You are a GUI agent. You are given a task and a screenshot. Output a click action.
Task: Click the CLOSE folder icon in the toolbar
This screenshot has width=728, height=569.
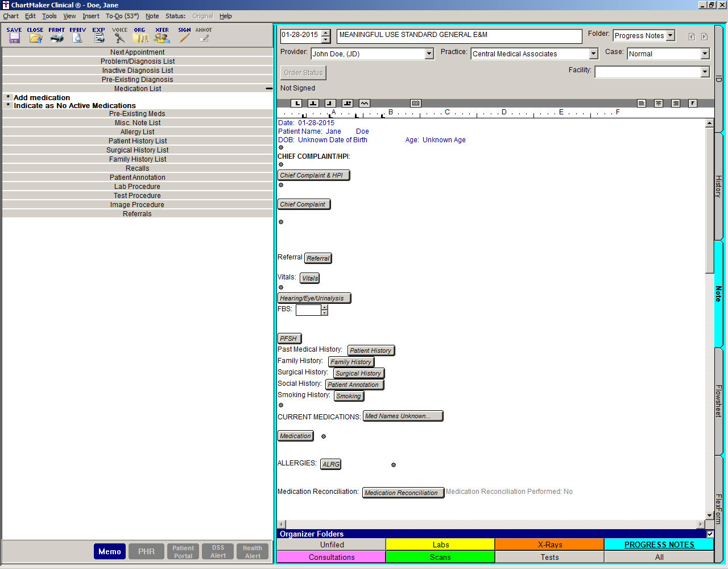pos(35,35)
